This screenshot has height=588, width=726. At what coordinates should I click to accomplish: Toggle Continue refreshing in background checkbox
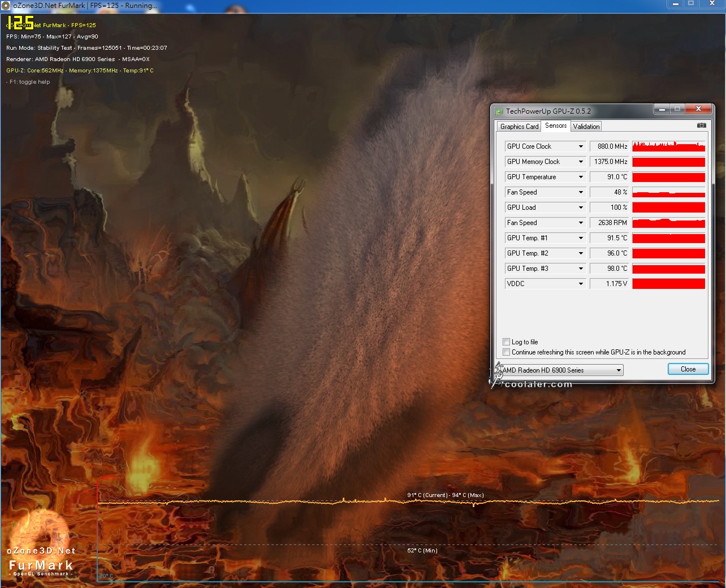pos(506,352)
